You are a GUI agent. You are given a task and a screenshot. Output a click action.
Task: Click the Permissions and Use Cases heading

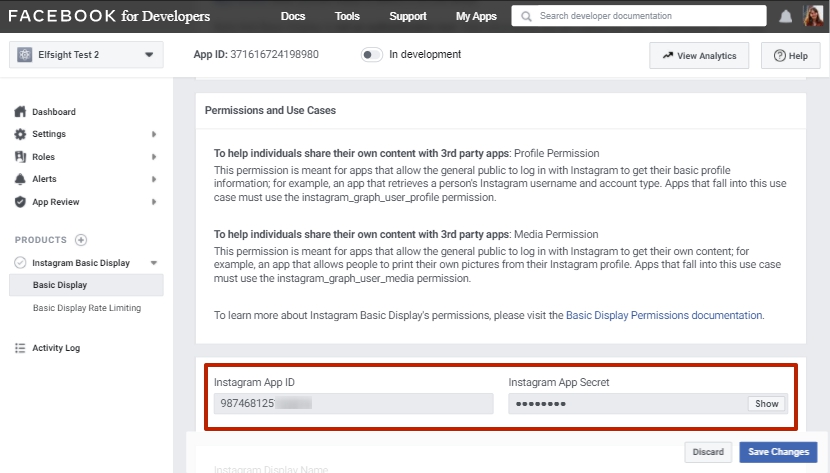point(270,111)
